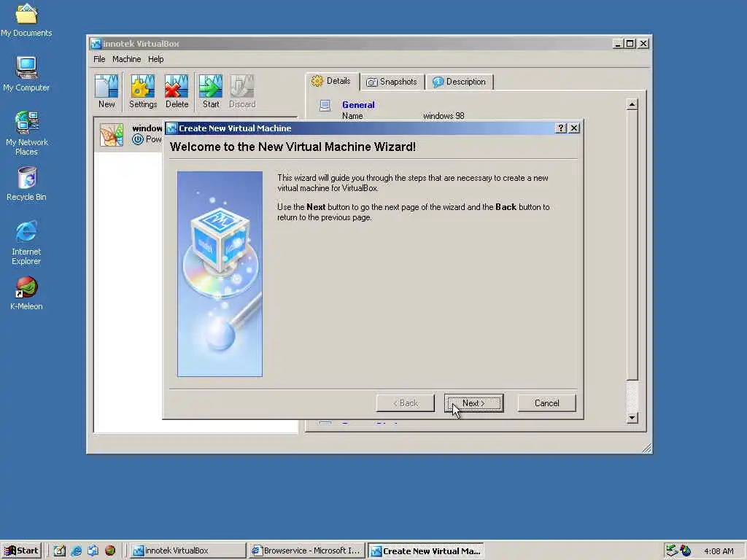Click the 'windows 98' name value
Image resolution: width=747 pixels, height=560 pixels.
444,116
